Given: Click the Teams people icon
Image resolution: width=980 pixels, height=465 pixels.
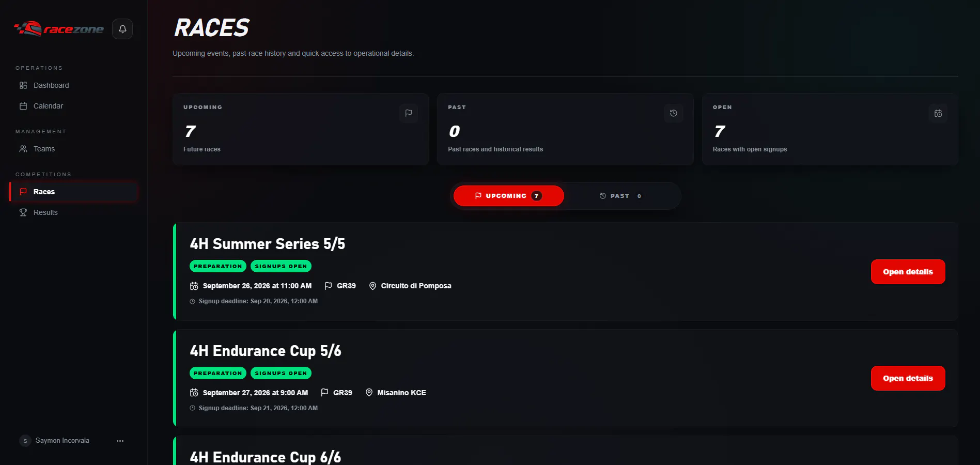Looking at the screenshot, I should click(x=23, y=149).
